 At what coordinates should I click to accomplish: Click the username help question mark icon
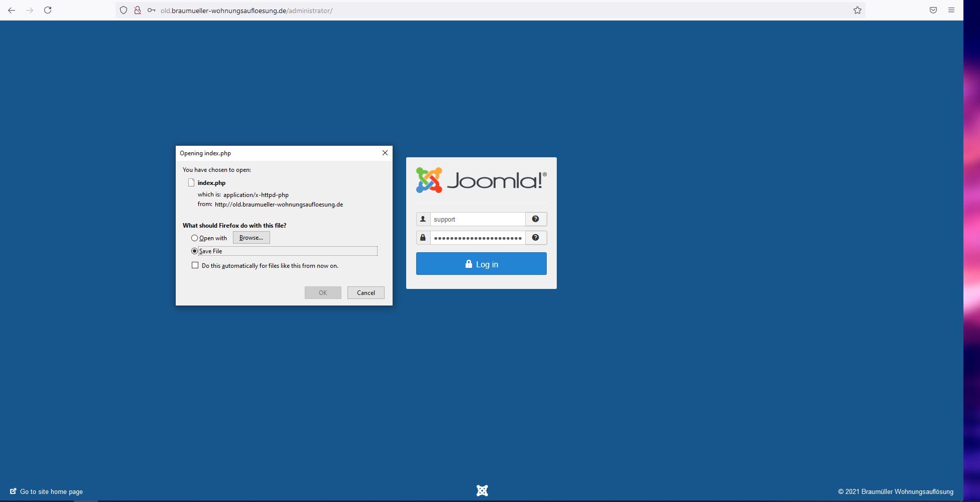click(535, 219)
